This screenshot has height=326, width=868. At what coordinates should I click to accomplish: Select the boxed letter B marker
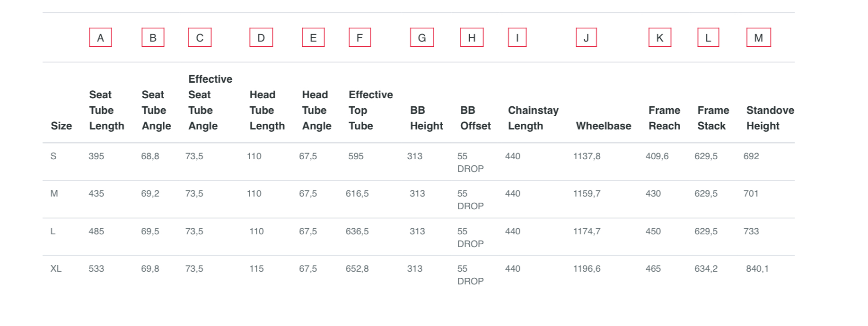(x=153, y=38)
